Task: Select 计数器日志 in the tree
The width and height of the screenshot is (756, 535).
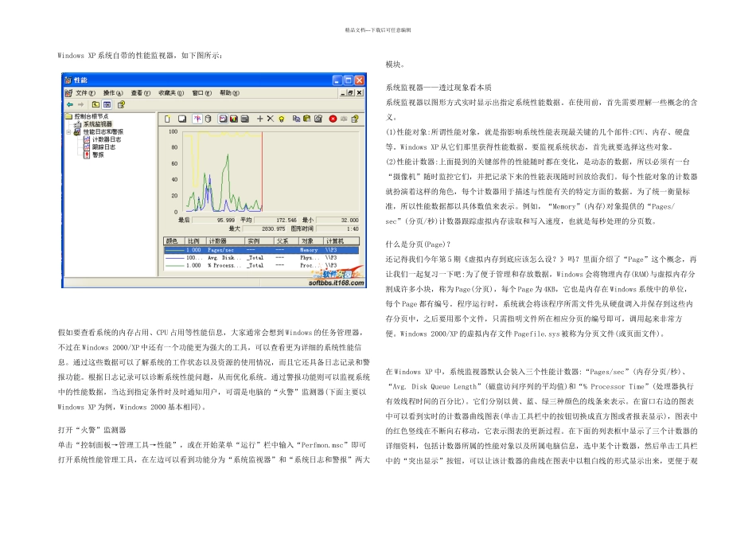Action: (x=107, y=139)
